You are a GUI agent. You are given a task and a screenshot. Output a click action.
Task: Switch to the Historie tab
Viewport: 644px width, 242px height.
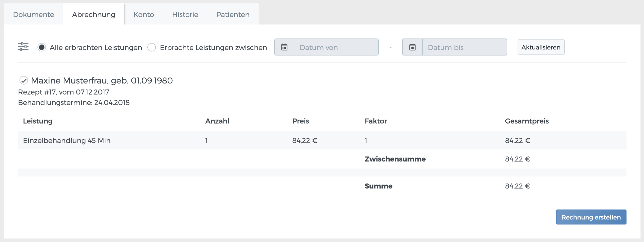click(185, 14)
